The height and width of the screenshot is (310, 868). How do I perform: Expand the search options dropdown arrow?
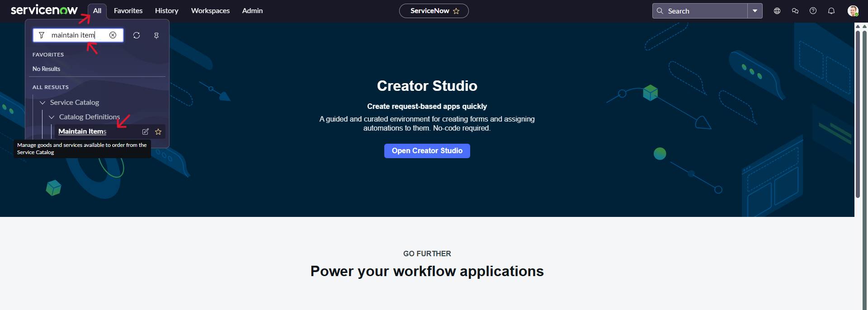(755, 11)
